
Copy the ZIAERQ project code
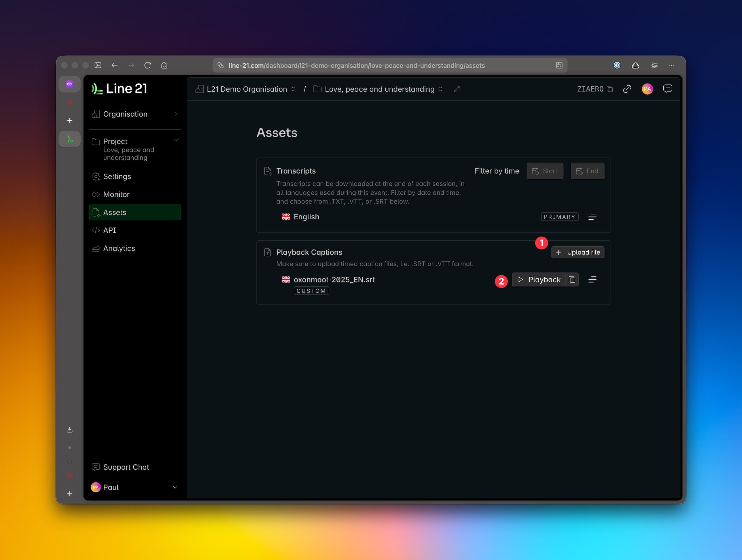[x=610, y=89]
